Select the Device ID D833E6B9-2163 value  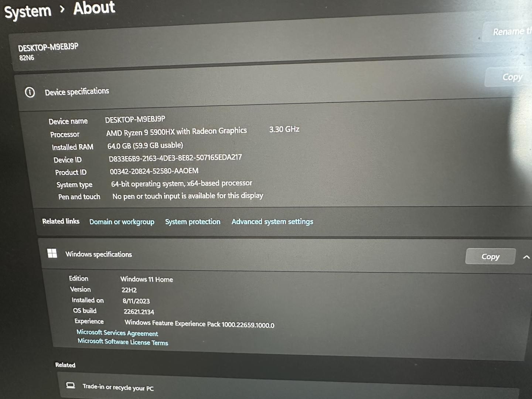coord(175,158)
